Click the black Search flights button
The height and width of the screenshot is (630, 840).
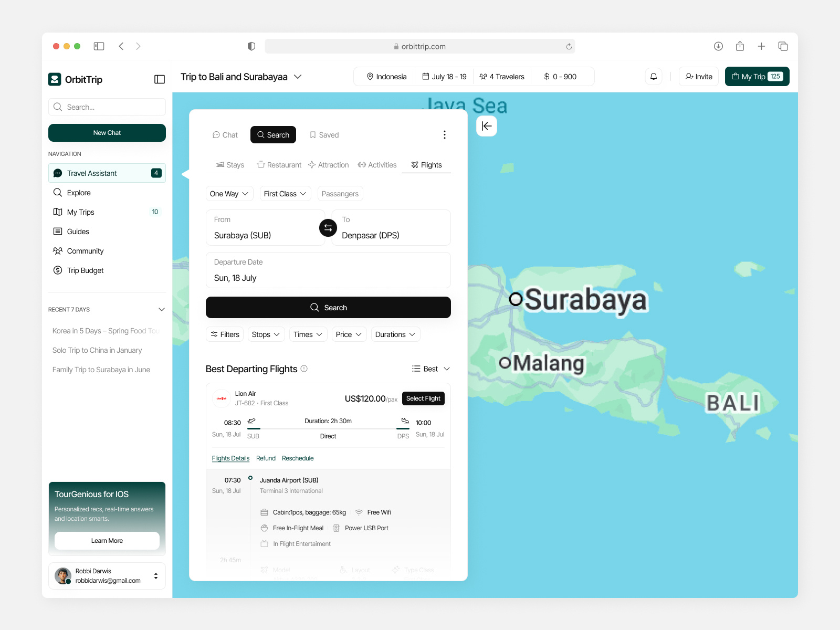click(328, 308)
